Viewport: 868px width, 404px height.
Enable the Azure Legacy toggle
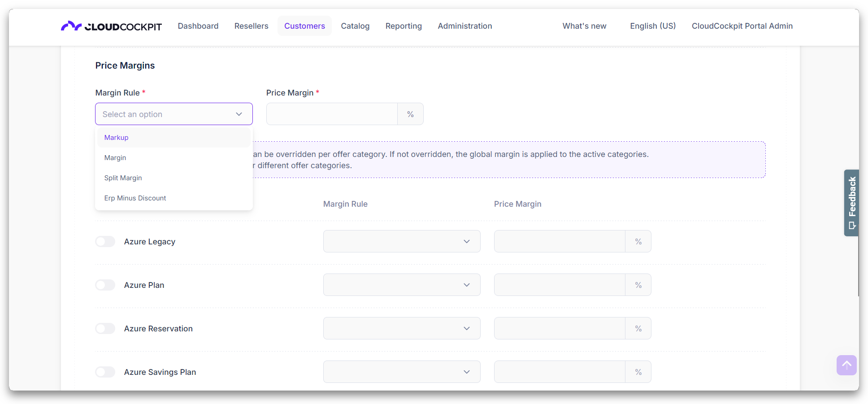point(105,242)
